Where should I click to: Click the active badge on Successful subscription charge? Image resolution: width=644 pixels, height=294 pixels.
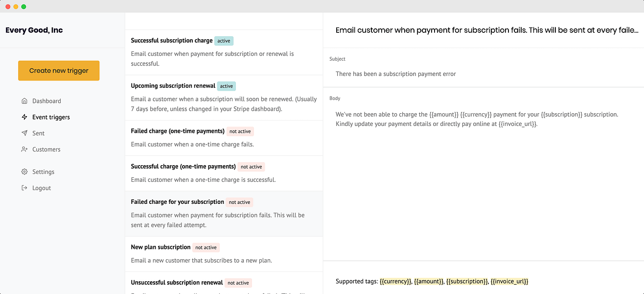point(224,41)
